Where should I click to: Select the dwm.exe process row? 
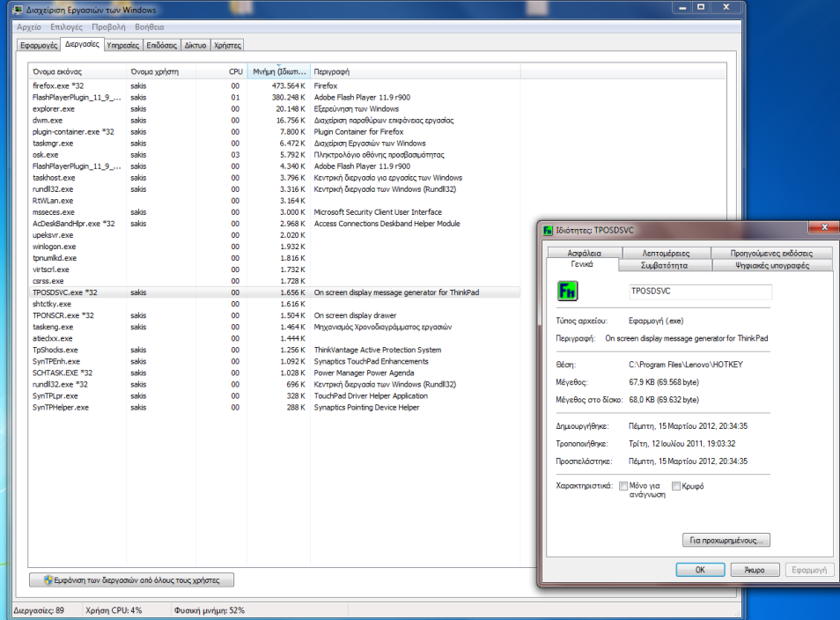pos(275,121)
